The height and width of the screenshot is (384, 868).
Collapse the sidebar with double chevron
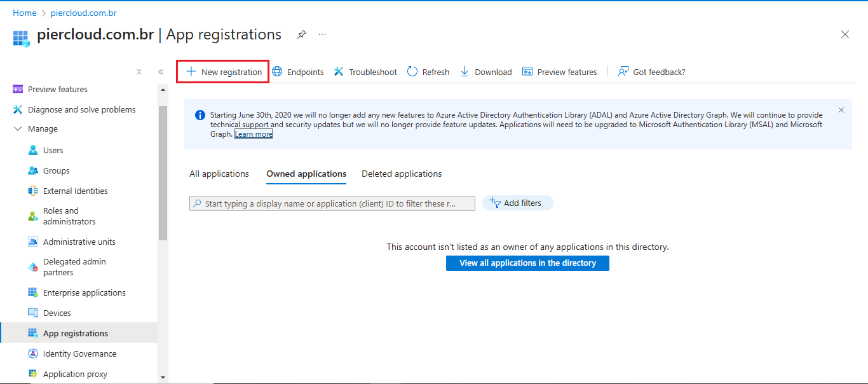click(161, 72)
